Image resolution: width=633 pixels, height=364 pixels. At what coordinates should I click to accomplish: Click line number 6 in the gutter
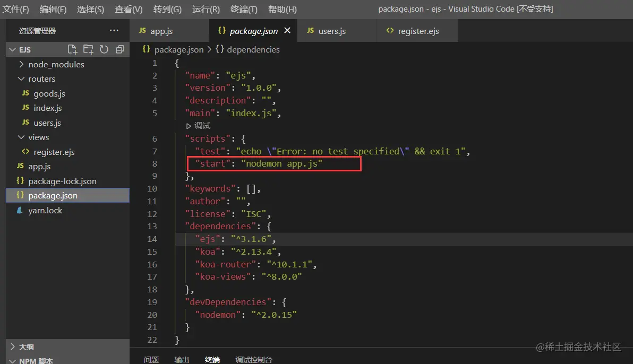(155, 138)
